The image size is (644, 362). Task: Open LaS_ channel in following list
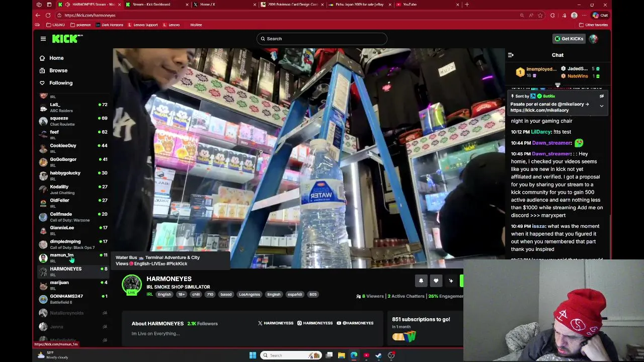click(73, 108)
